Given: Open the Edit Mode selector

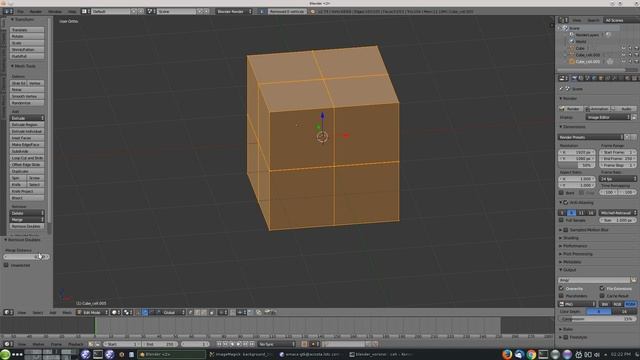Looking at the screenshot, I should [x=92, y=312].
